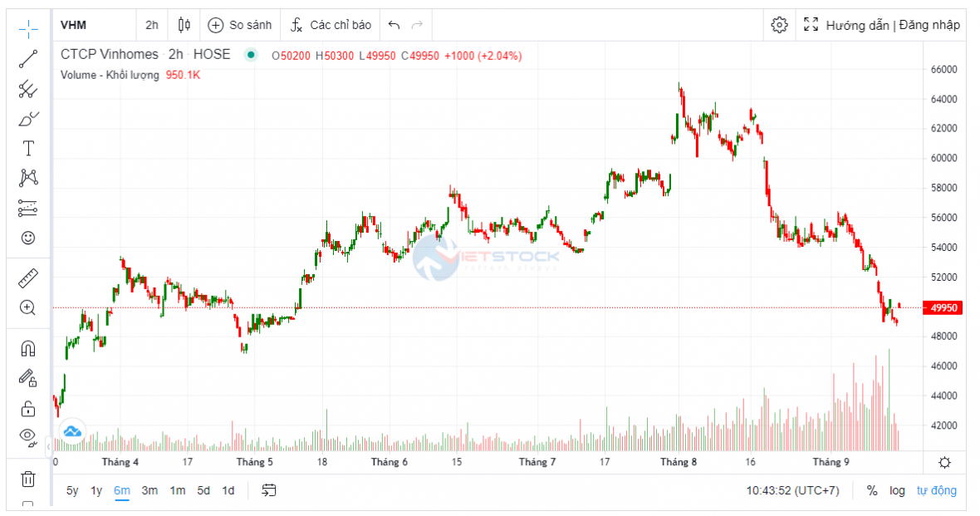The height and width of the screenshot is (516, 980).
Task: Open chart settings gear icon
Action: pos(779,25)
